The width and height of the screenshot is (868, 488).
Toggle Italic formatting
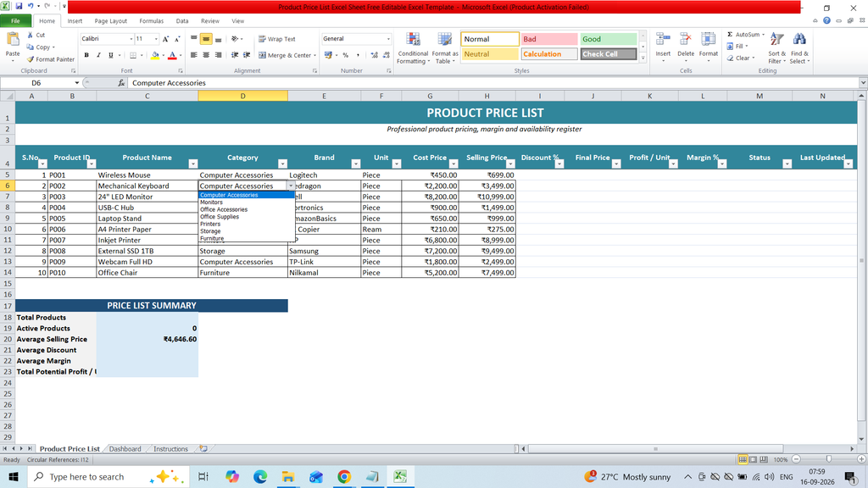[98, 55]
